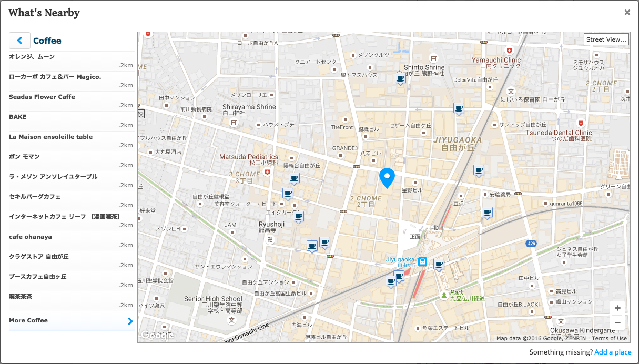Click coffee marker near Shinto Shrine

(400, 78)
